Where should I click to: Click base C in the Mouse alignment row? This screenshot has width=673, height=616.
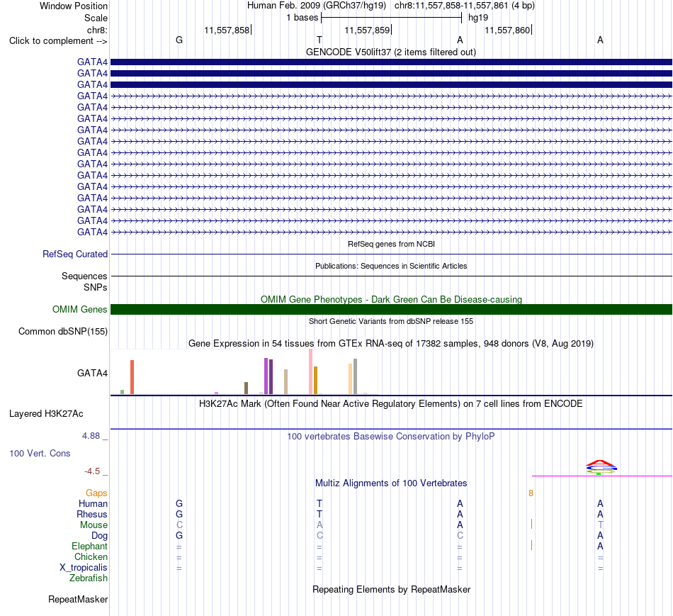[179, 525]
